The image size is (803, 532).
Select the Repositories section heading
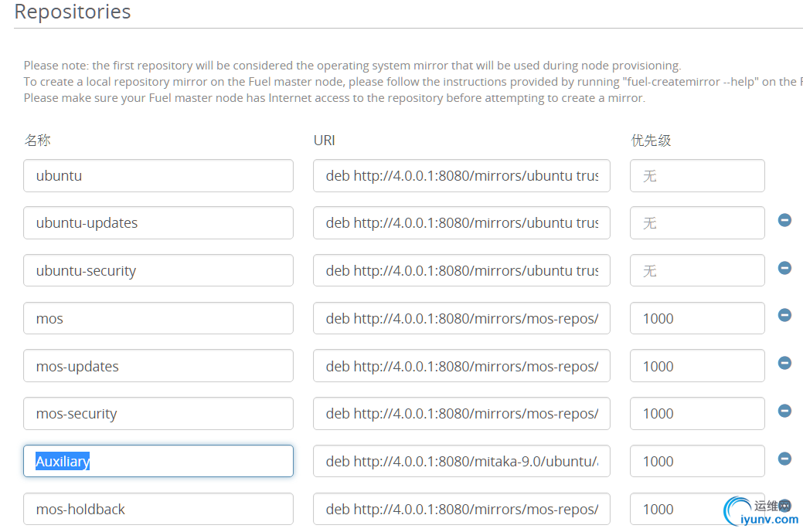[73, 12]
